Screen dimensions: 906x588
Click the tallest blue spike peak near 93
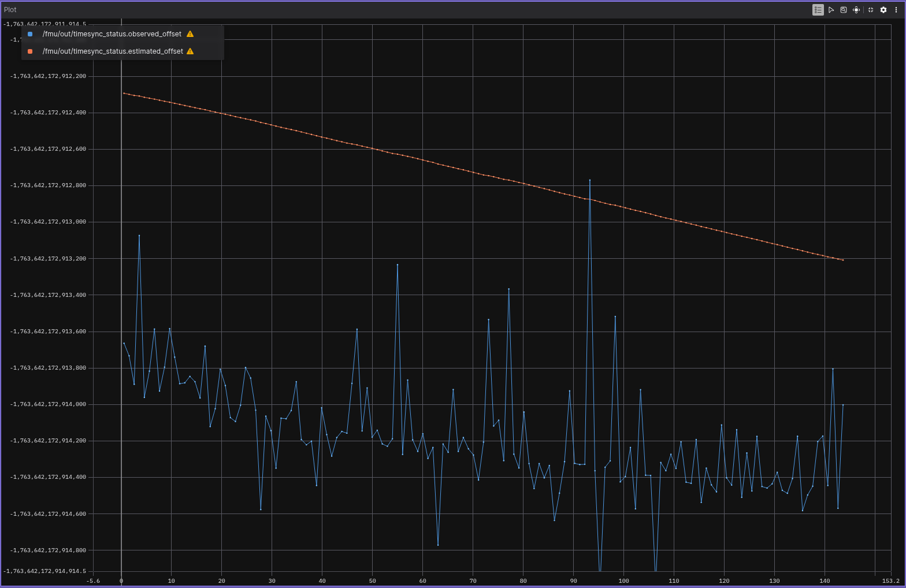[x=589, y=180]
